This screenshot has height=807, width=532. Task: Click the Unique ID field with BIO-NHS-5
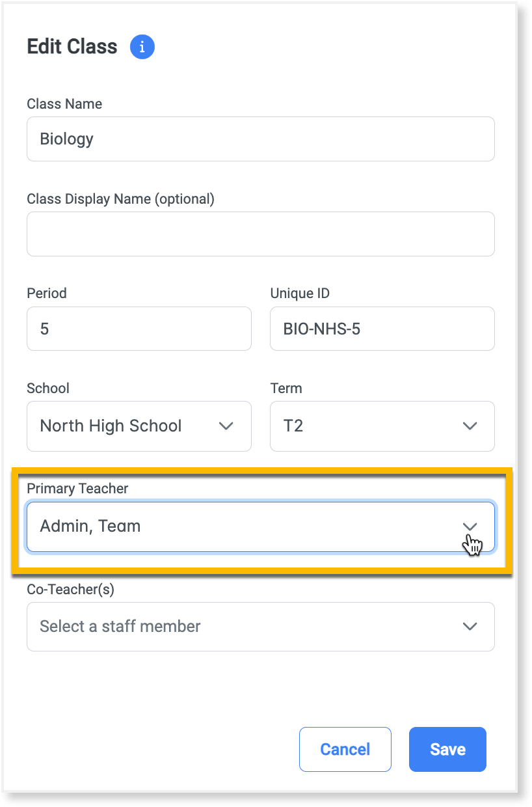(382, 329)
